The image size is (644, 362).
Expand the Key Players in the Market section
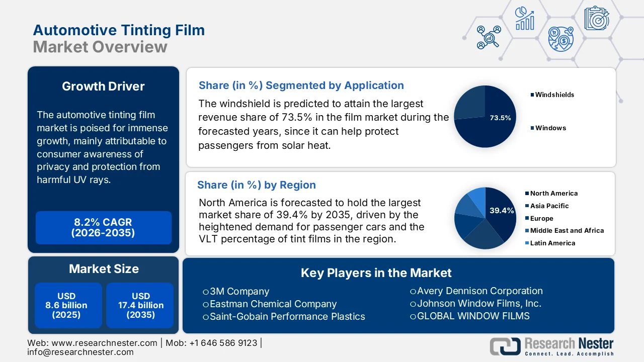click(x=376, y=273)
